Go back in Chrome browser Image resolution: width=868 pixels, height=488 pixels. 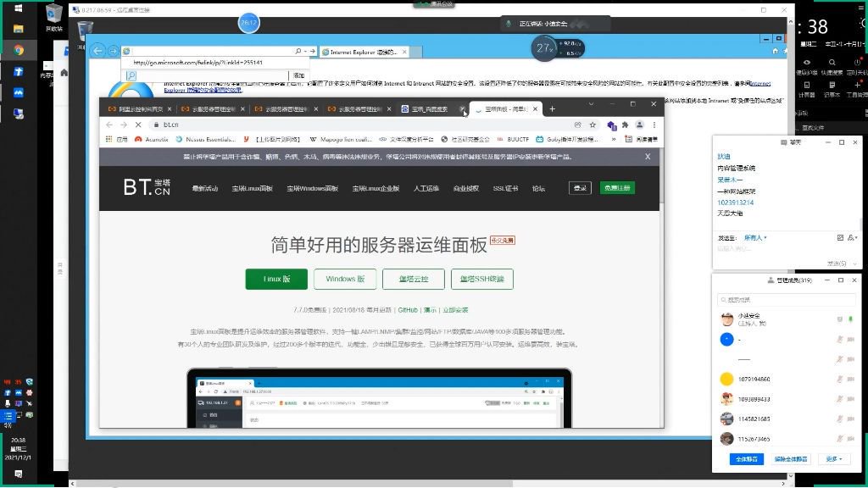(109, 125)
